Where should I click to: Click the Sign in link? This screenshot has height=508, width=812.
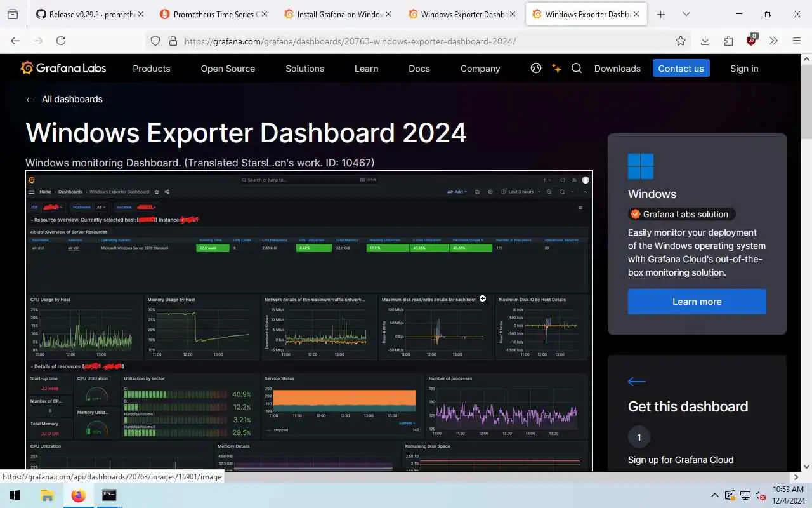(744, 69)
